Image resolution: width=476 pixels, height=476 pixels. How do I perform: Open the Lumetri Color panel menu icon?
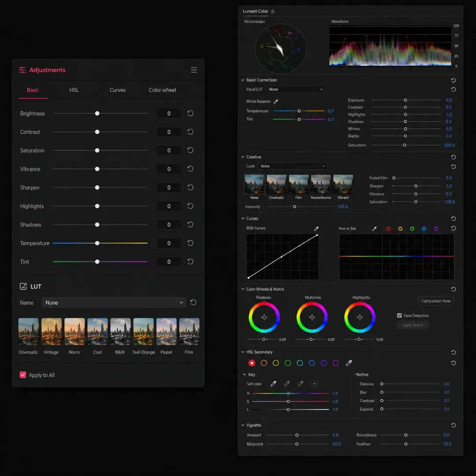pos(273,11)
